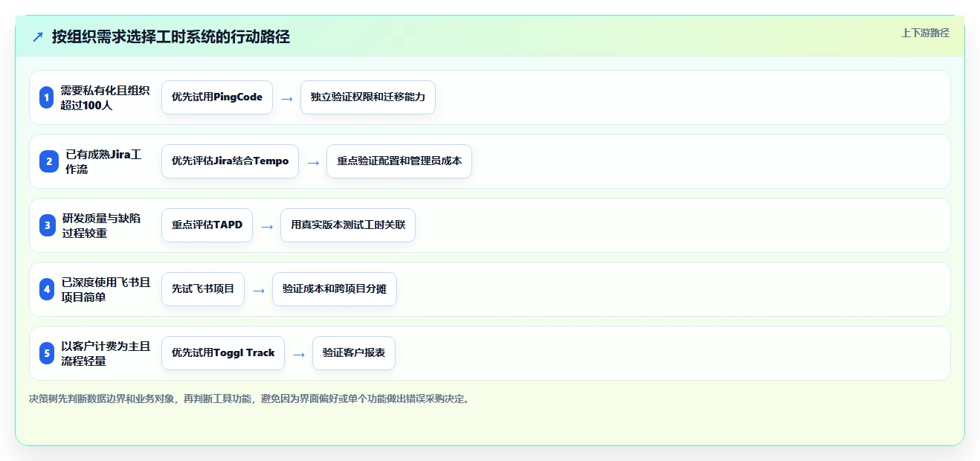
Task: Select 已有成熟Jira工作流 condition text
Action: [103, 161]
